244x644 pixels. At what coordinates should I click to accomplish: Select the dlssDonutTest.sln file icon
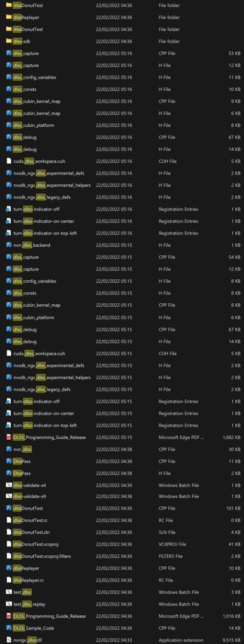point(9,532)
